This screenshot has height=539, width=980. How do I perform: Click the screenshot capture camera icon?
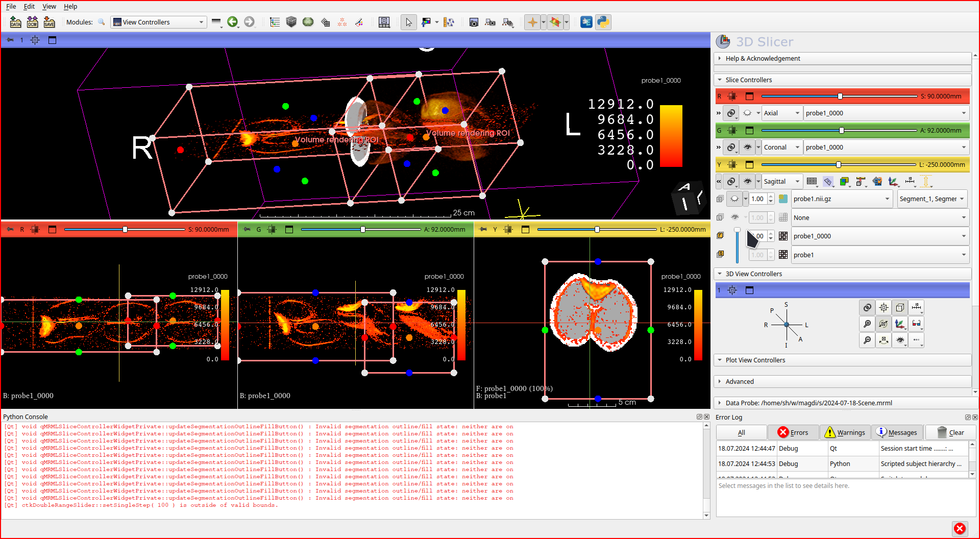(474, 22)
